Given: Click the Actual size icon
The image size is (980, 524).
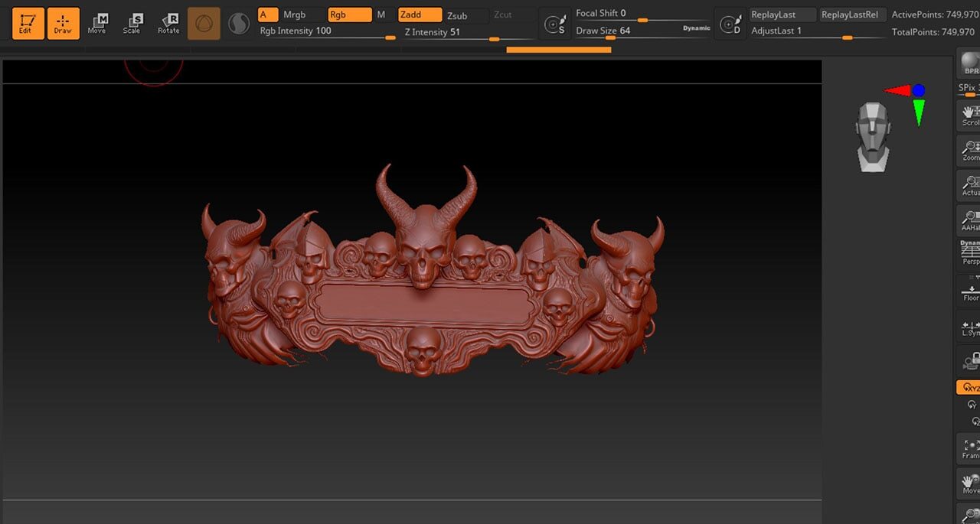Looking at the screenshot, I should 969,185.
